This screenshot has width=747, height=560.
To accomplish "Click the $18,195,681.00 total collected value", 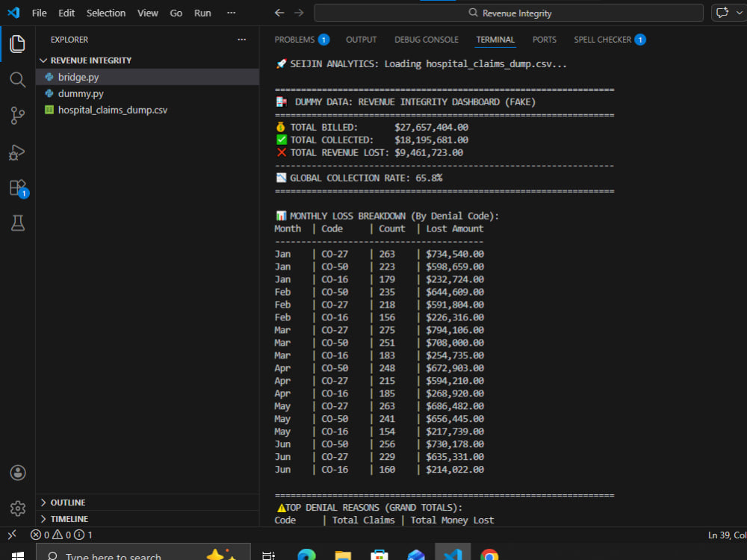I will 431,140.
